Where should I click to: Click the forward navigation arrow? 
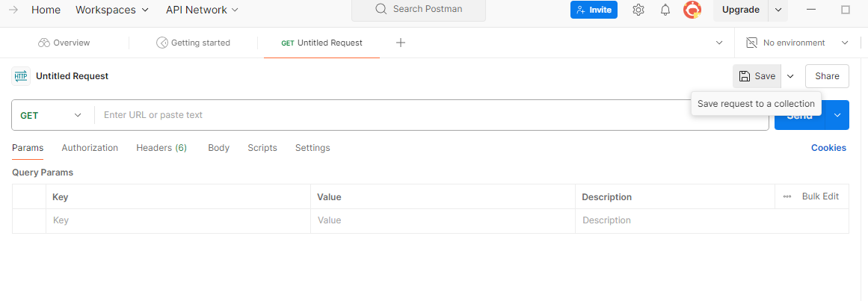coord(13,10)
